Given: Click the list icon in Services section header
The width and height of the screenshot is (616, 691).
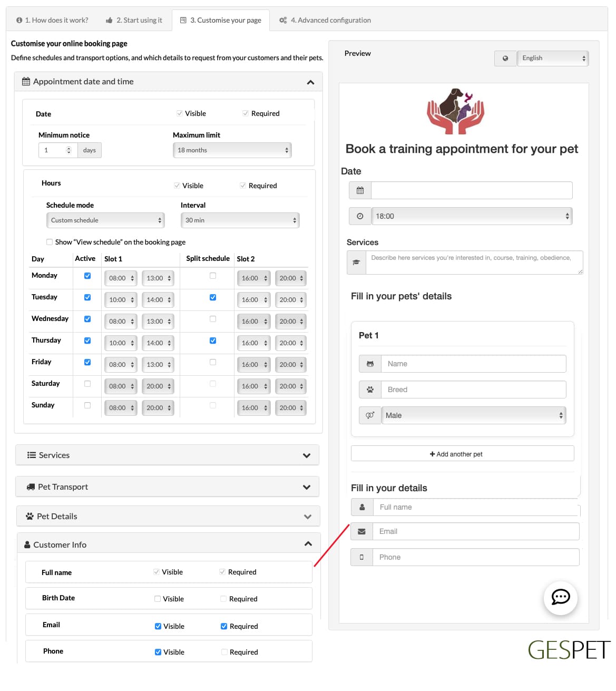Looking at the screenshot, I should (x=32, y=455).
